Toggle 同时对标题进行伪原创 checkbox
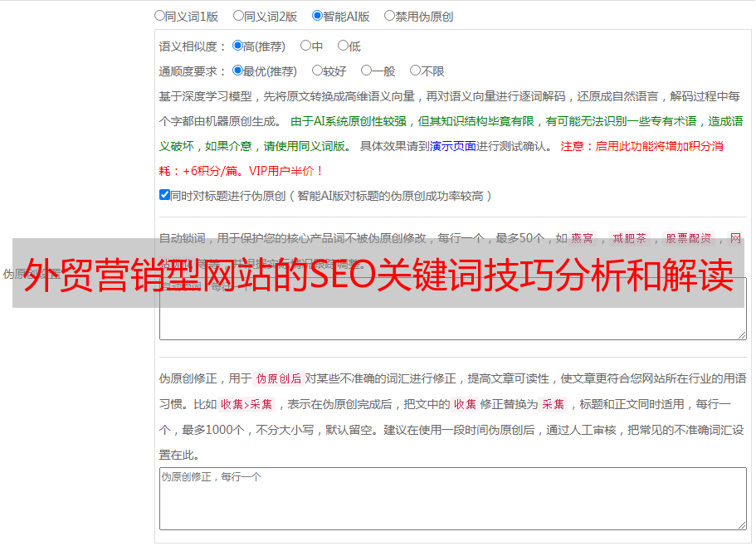The width and height of the screenshot is (756, 546). pos(164,195)
